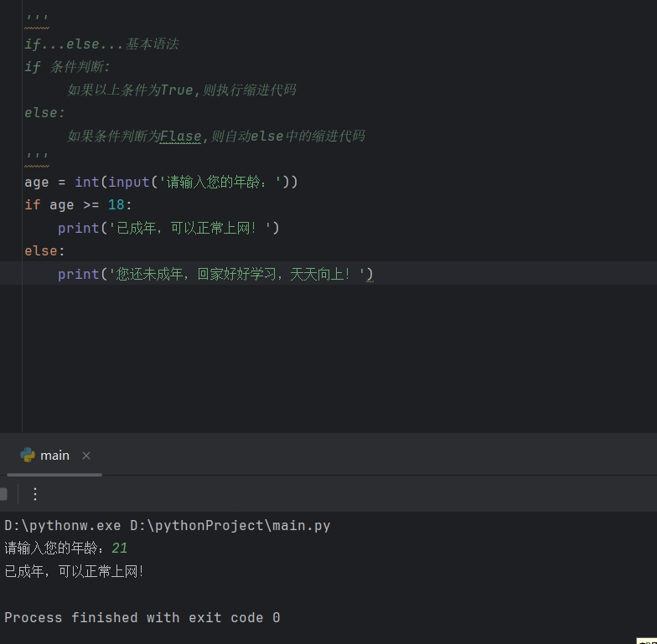
Task: Click the opening triple quotes at the top
Action: click(x=37, y=20)
